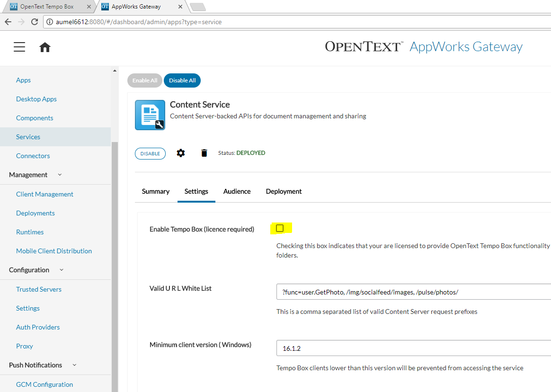Screen dimensions: 551x392
Task: View site information icon in address bar
Action: click(50, 22)
